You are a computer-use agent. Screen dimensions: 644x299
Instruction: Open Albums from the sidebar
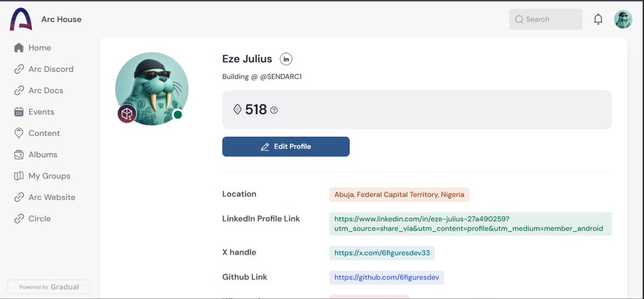pyautogui.click(x=36, y=154)
